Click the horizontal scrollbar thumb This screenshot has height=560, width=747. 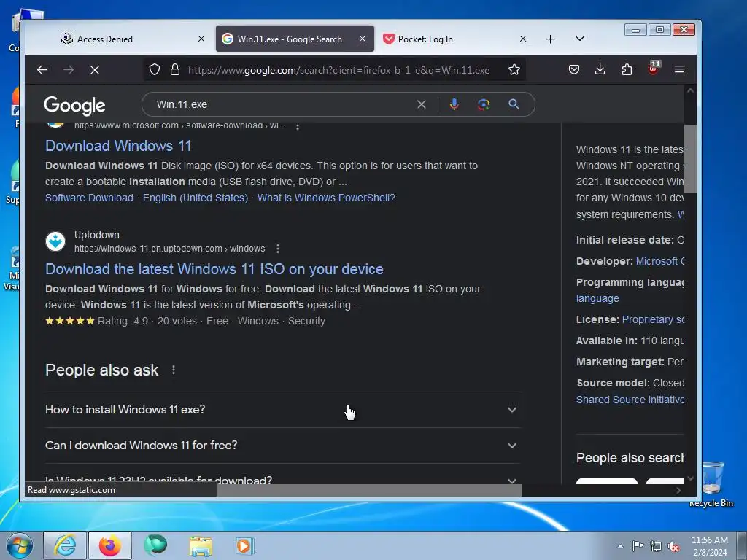368,490
